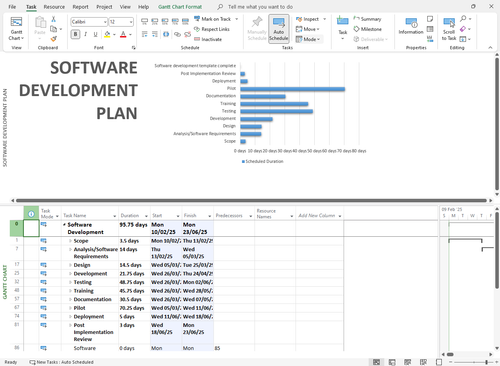Click the Details icon in Properties
The width and height of the screenshot is (500, 366).
(430, 29)
